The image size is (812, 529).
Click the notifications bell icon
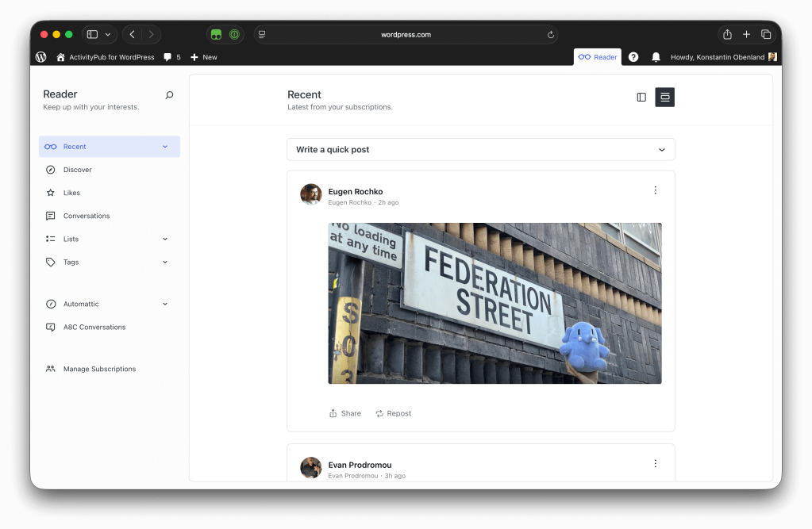tap(656, 57)
